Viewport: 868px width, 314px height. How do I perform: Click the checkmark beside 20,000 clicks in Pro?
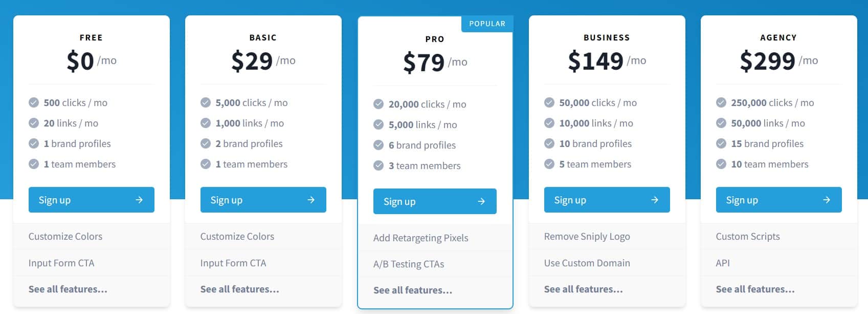(x=377, y=104)
